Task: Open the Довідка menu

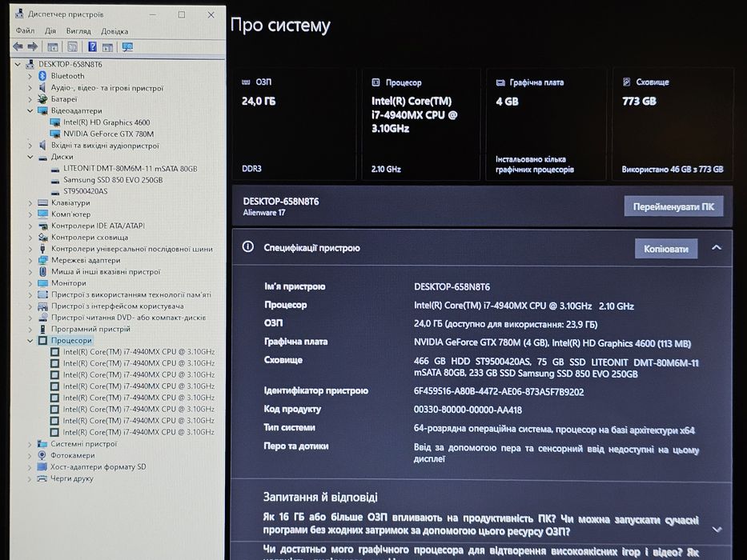Action: pyautogui.click(x=114, y=31)
